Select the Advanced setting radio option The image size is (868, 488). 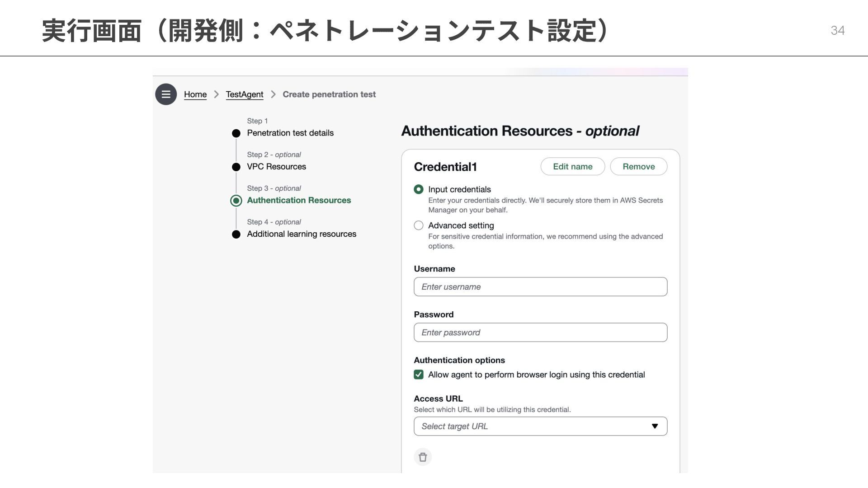tap(419, 225)
